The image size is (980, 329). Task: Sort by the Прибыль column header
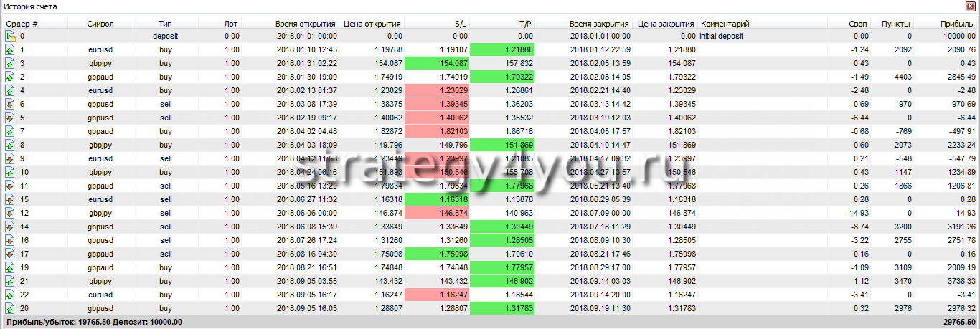(x=956, y=23)
